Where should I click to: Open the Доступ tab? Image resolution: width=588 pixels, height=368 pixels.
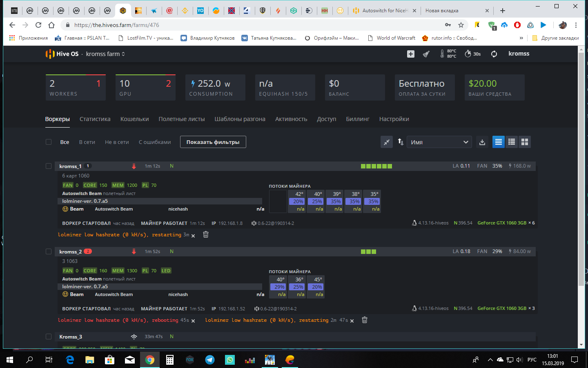[x=327, y=119]
